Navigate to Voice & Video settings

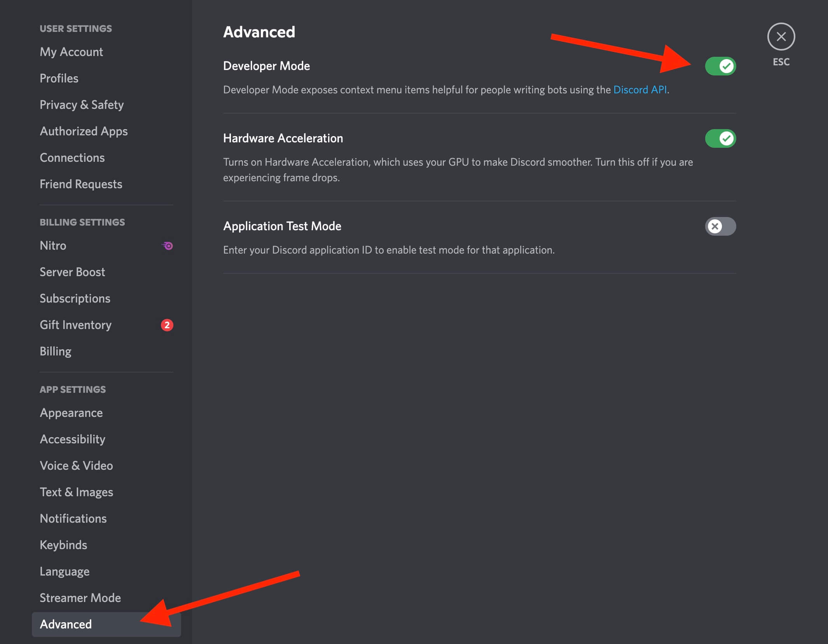click(76, 465)
